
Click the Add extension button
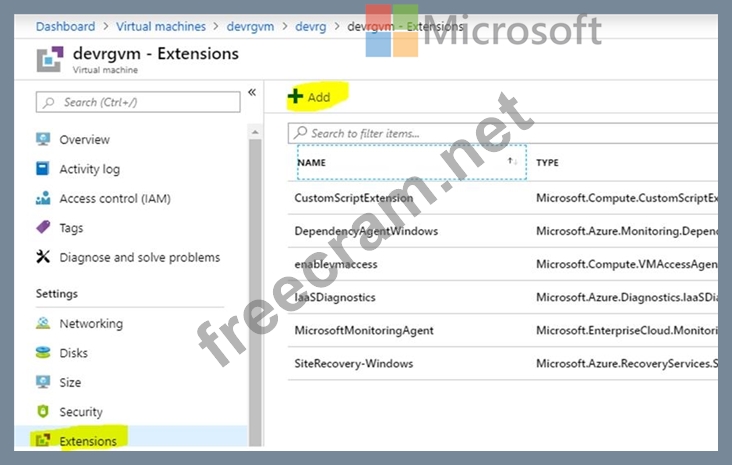click(x=309, y=97)
